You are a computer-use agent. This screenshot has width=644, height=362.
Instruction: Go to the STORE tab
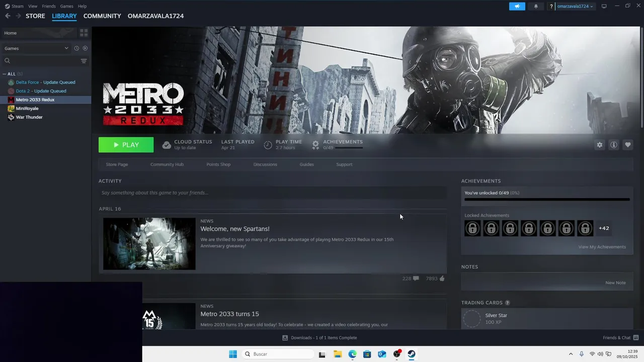35,16
